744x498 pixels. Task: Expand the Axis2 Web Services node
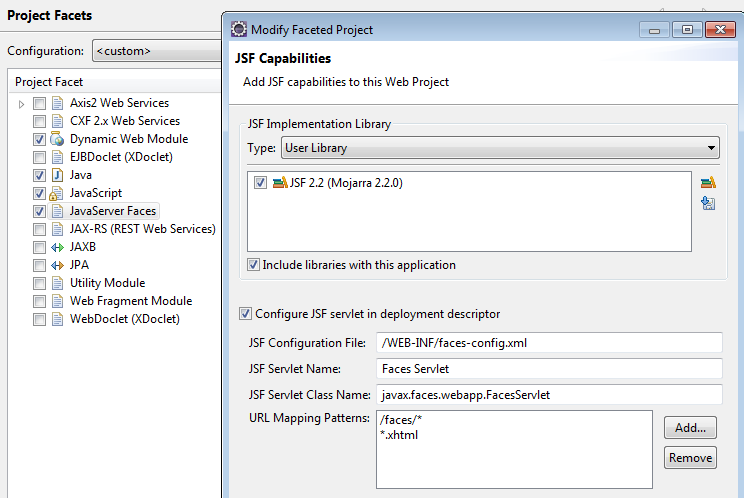tap(21, 103)
